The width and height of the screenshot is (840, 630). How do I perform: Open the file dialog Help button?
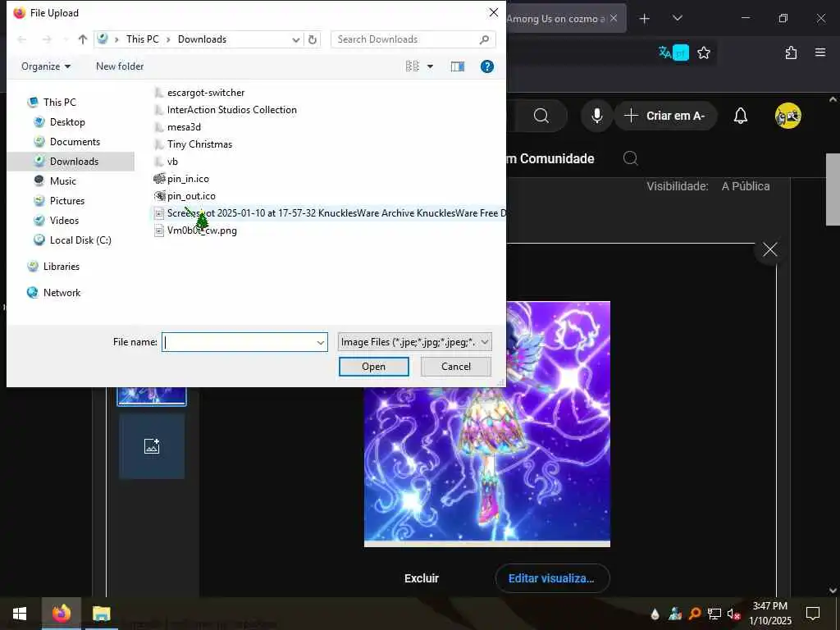(487, 66)
